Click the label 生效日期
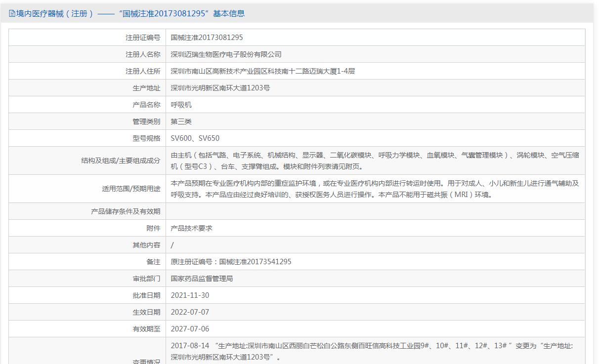The height and width of the screenshot is (364, 599). 146,312
